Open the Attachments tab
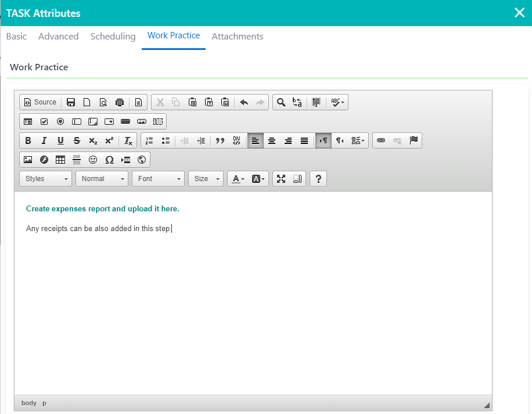 click(238, 36)
